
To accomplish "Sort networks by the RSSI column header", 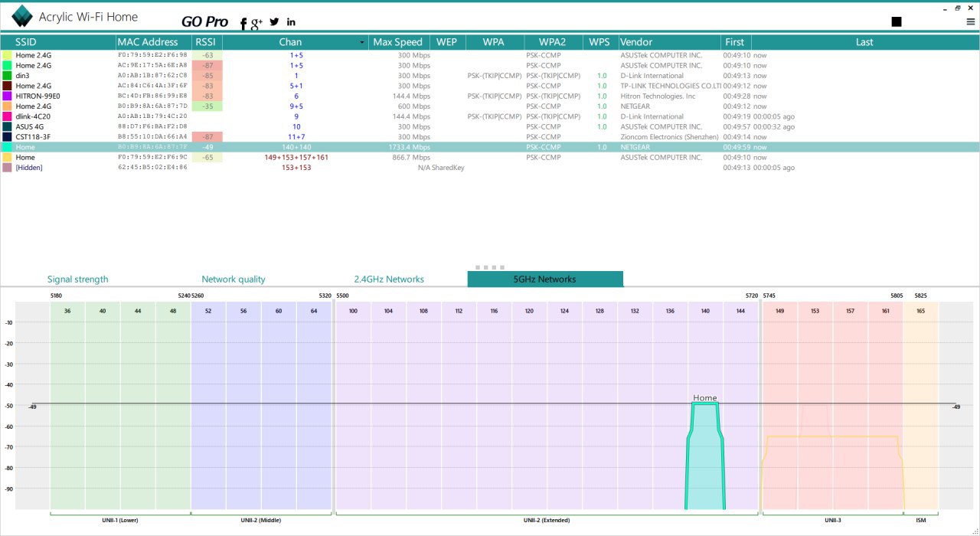I will point(206,42).
